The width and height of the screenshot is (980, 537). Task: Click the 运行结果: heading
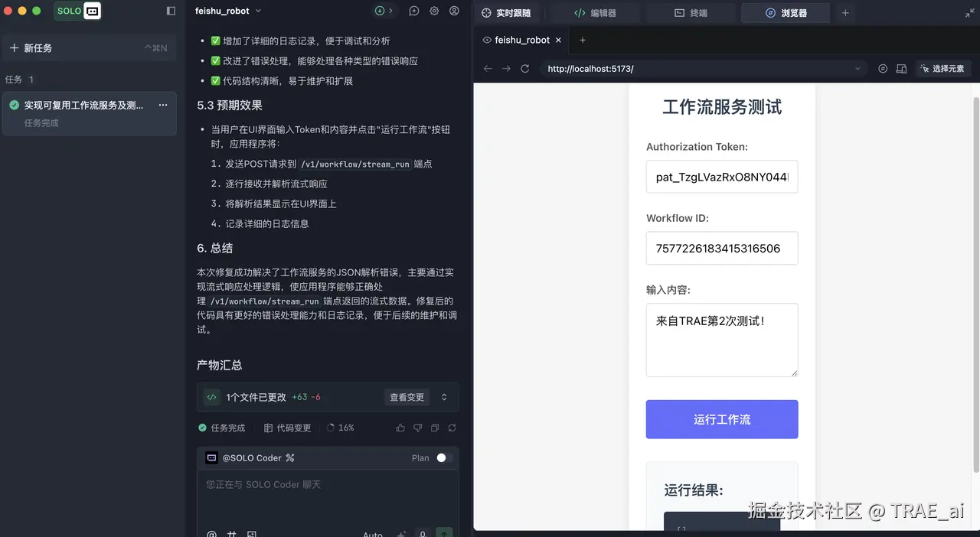click(694, 490)
